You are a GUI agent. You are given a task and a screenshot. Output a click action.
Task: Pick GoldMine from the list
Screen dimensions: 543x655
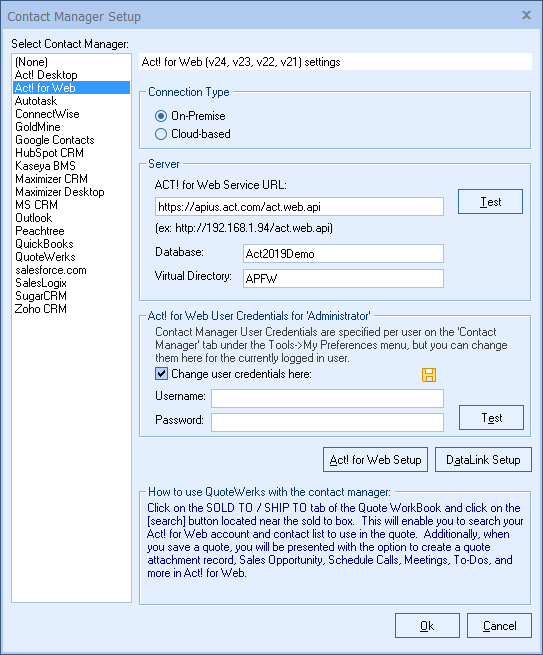pyautogui.click(x=71, y=127)
